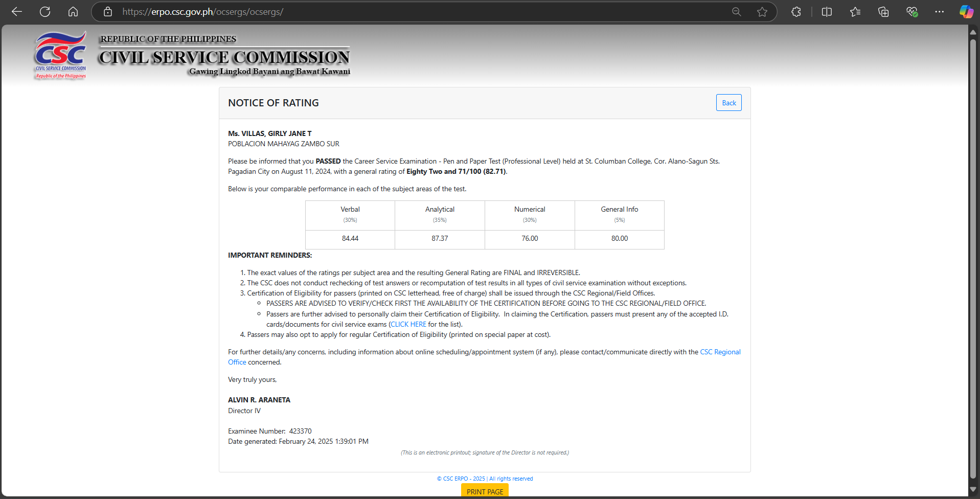The image size is (980, 499).
Task: Click the Date generated line
Action: (x=298, y=441)
